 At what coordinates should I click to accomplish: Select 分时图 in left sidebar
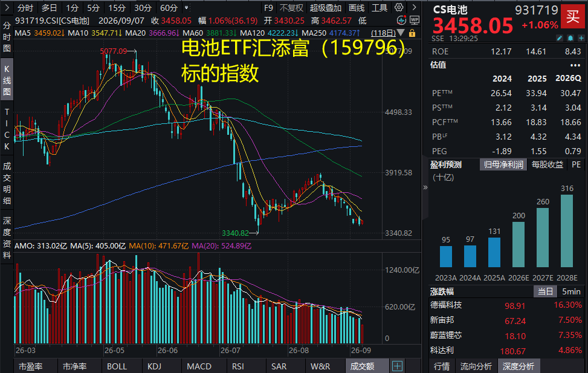tap(7, 37)
